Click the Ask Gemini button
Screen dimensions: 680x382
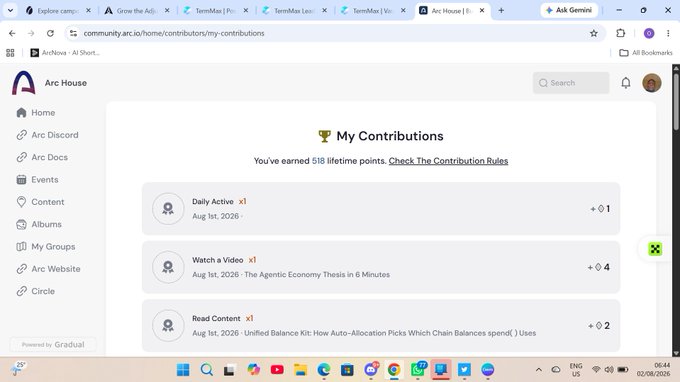click(x=569, y=10)
